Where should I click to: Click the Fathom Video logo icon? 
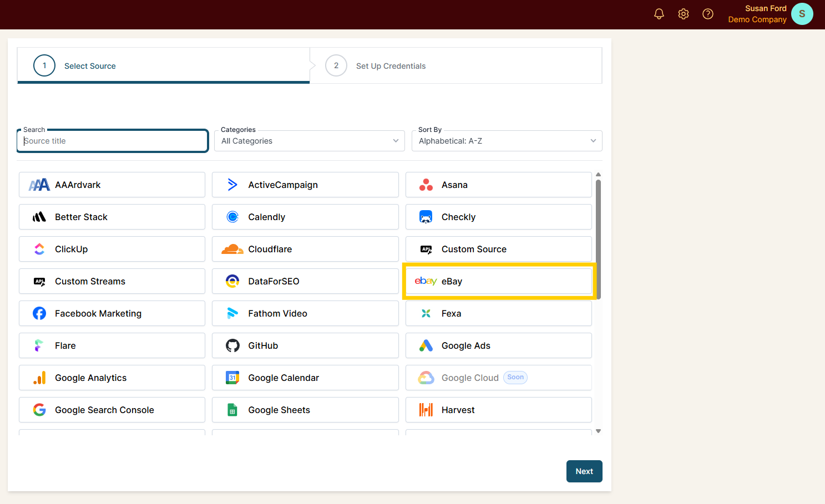[x=232, y=313]
